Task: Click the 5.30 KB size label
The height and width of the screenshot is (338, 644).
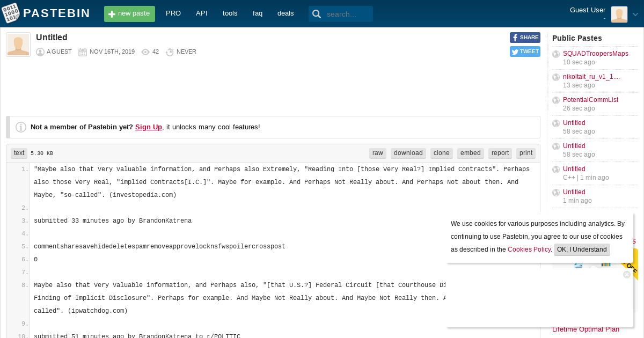Action: [x=42, y=153]
